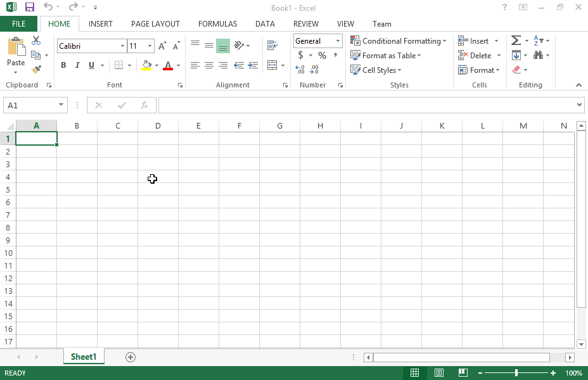Apply red font color
Image resolution: width=588 pixels, height=380 pixels.
pyautogui.click(x=168, y=65)
